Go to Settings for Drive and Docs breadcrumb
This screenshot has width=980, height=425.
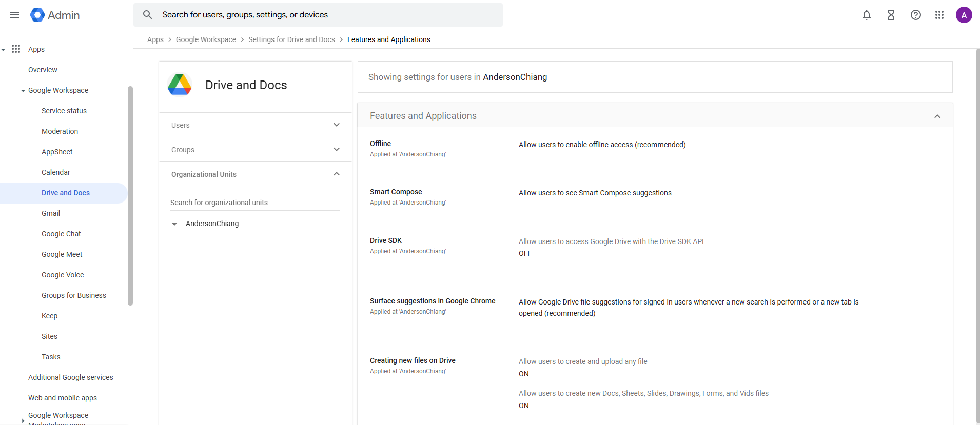click(291, 39)
